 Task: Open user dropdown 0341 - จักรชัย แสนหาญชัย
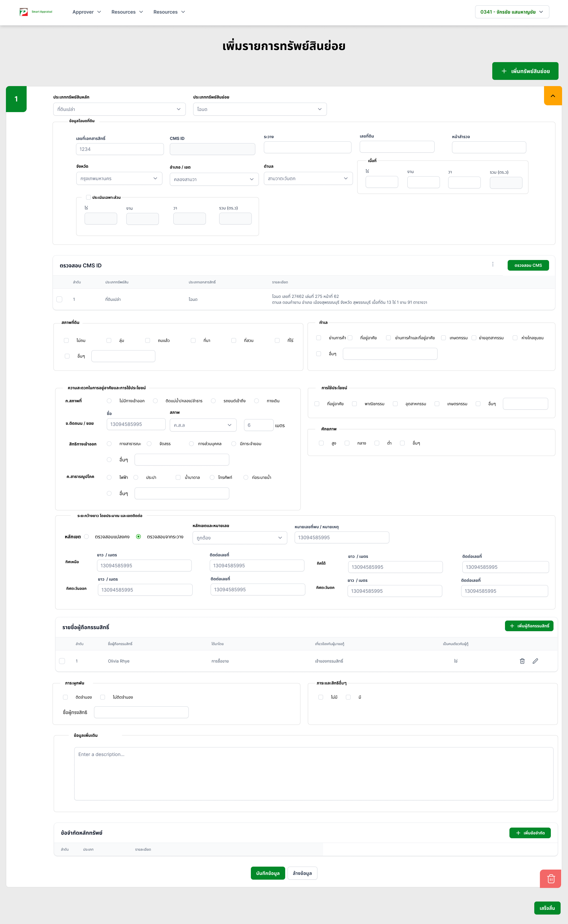[x=512, y=12]
